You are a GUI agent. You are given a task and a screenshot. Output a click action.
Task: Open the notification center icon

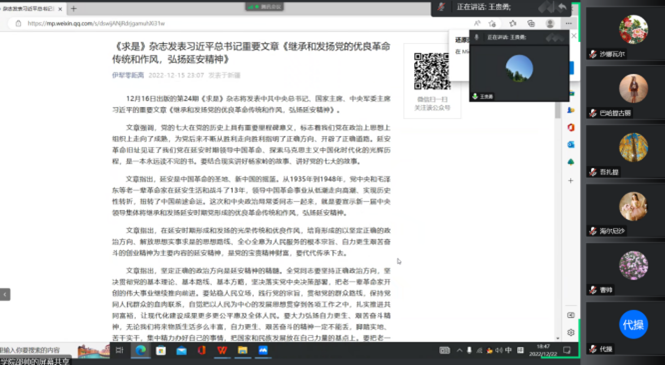point(567,350)
